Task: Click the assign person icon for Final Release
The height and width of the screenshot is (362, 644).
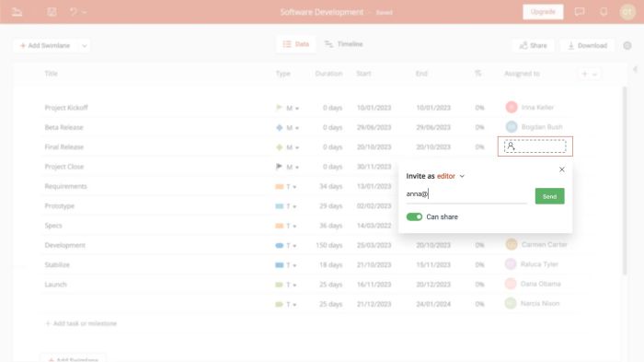Action: [x=511, y=146]
